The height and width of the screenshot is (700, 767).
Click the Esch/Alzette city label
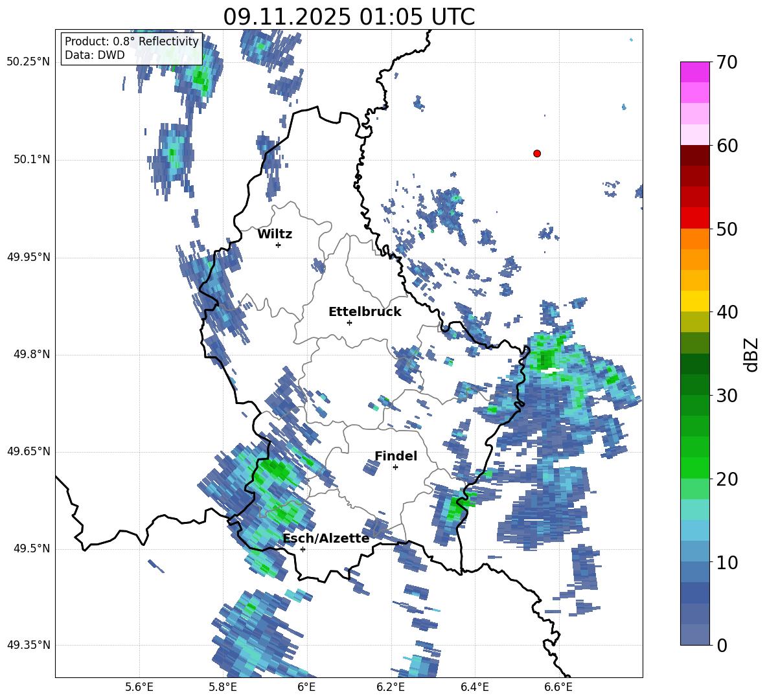tap(326, 538)
